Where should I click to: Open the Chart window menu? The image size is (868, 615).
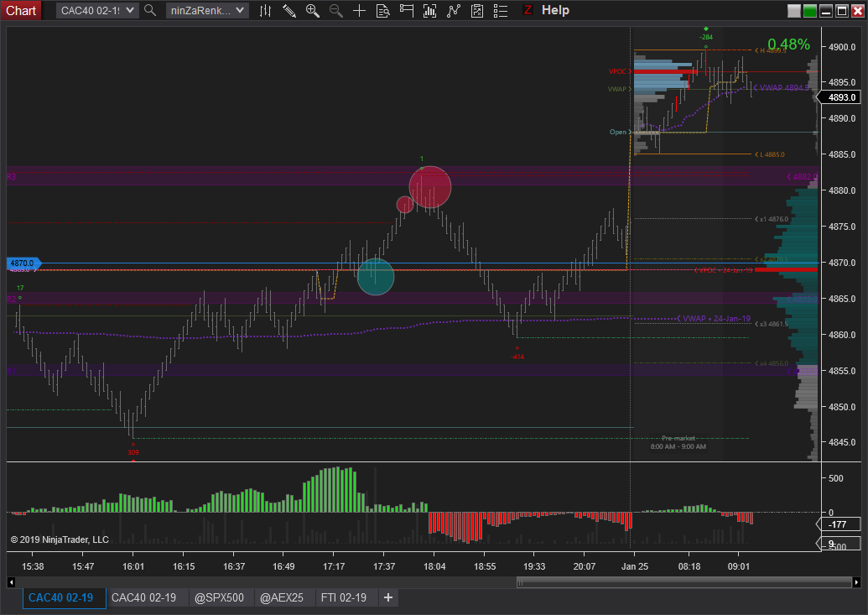click(20, 11)
